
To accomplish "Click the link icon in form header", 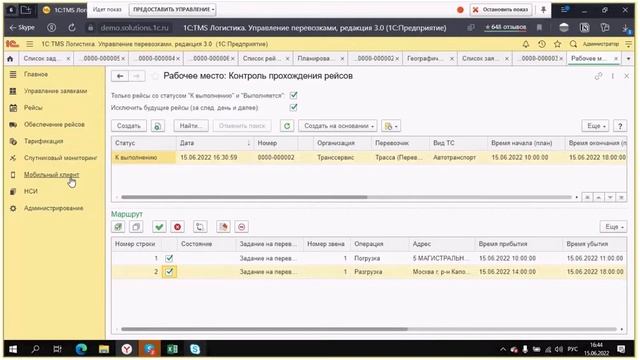I will pos(598,76).
